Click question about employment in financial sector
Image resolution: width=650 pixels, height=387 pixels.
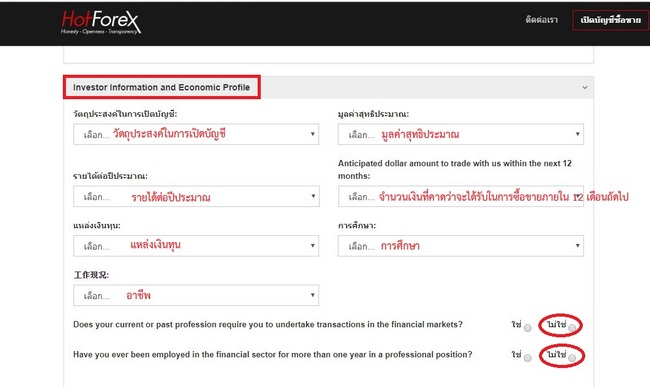pos(273,355)
